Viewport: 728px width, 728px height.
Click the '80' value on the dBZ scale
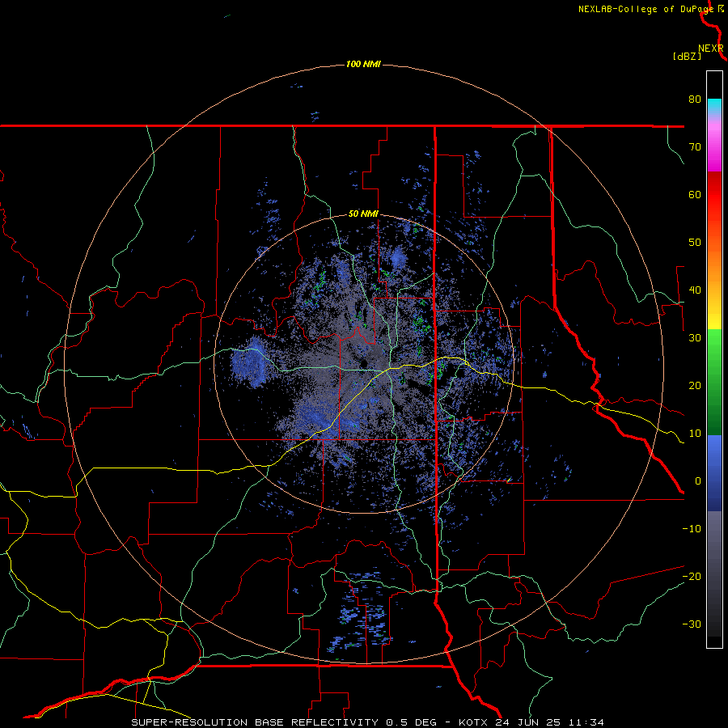pyautogui.click(x=695, y=99)
